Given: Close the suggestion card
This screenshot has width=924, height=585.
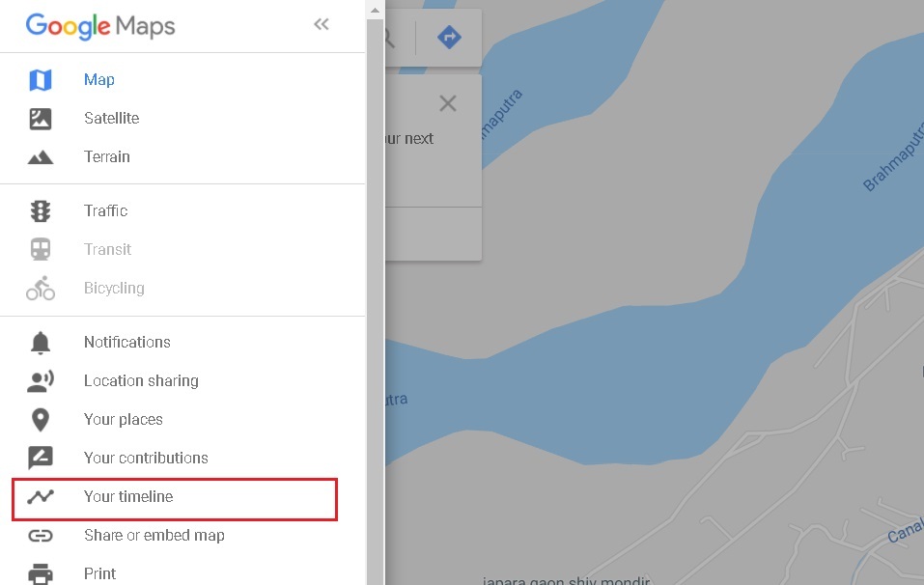Looking at the screenshot, I should [448, 103].
